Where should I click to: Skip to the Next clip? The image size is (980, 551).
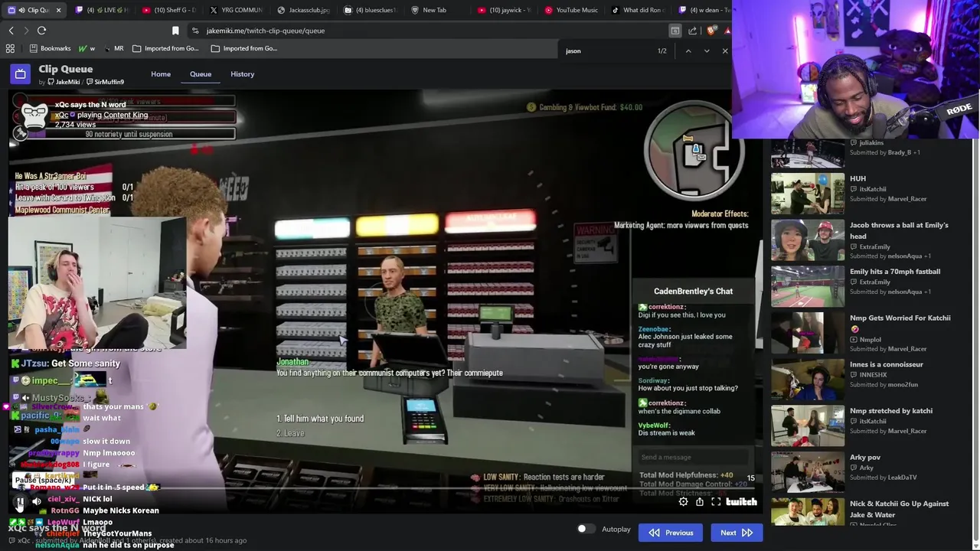[736, 533]
